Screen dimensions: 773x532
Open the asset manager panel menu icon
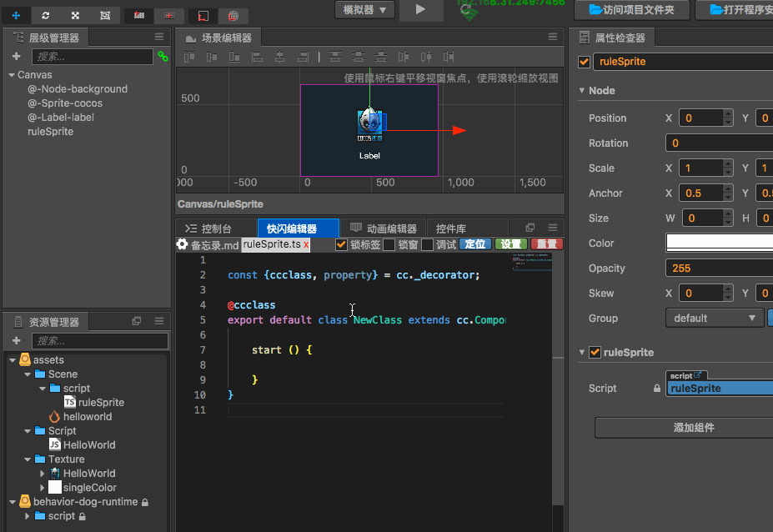coord(158,322)
